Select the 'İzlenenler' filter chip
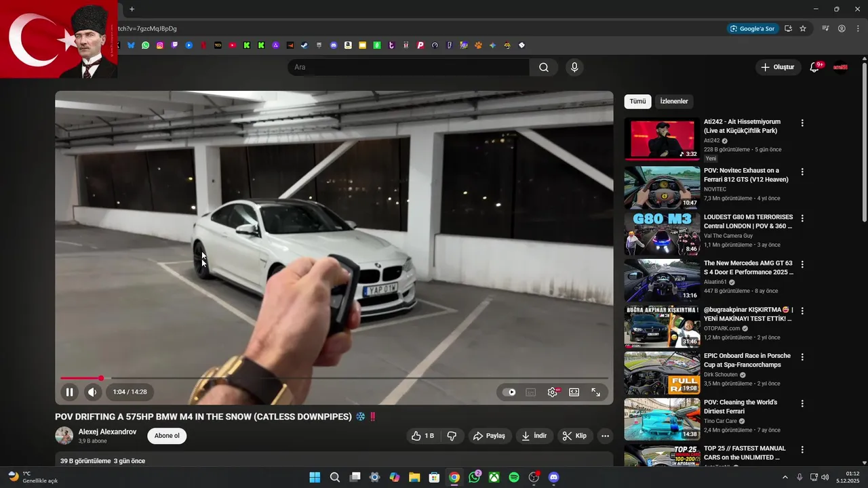 coord(674,102)
